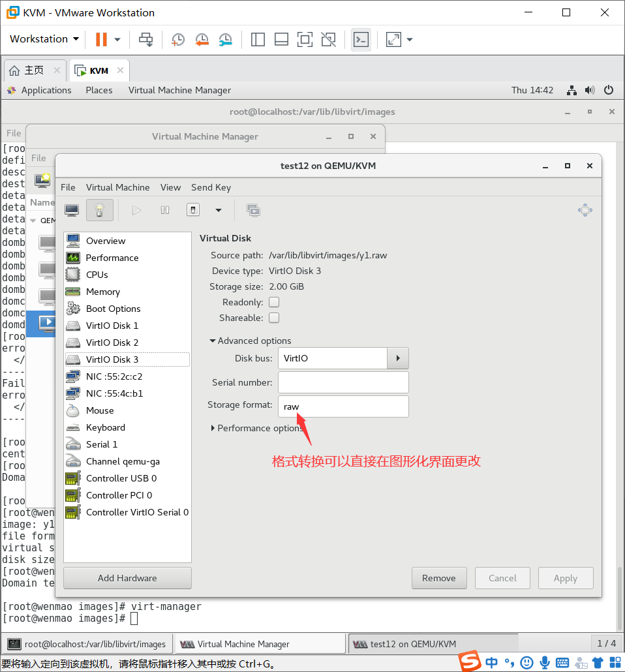Open File menu in test12 window
Screen dimensions: 625x672
click(x=68, y=187)
